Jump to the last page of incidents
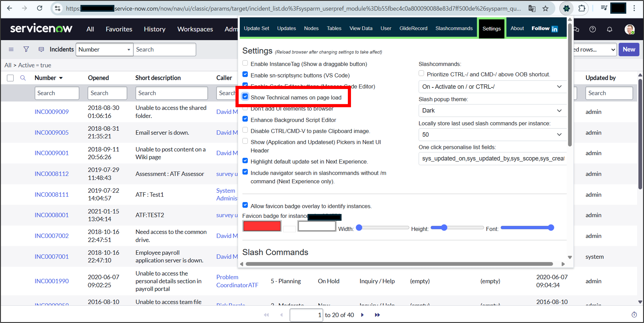Image resolution: width=644 pixels, height=323 pixels. (377, 315)
